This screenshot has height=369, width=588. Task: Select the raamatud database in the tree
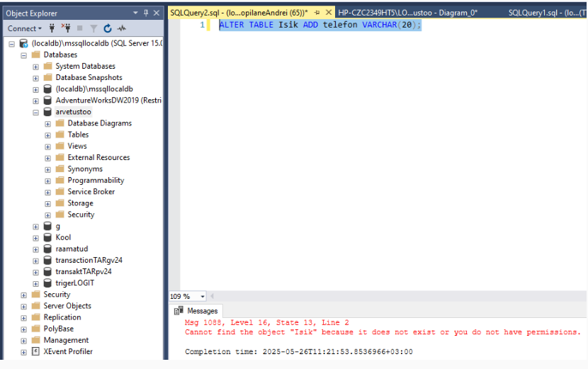pos(72,249)
